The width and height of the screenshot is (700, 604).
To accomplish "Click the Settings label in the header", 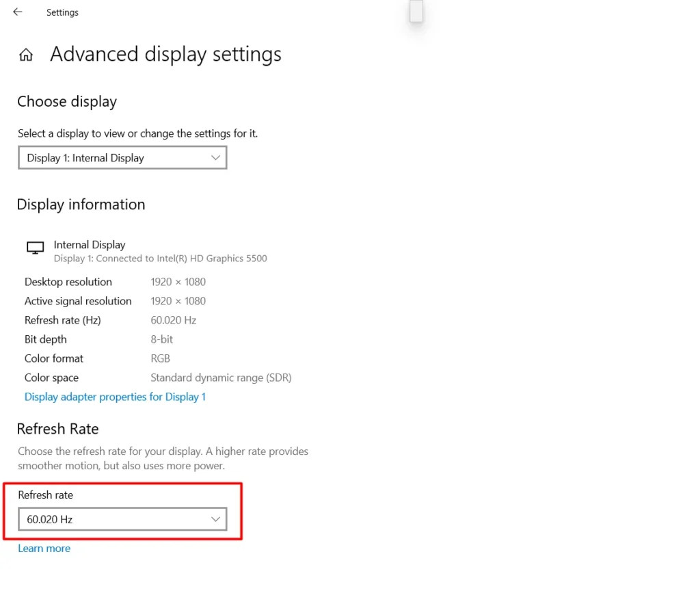I will tap(62, 12).
